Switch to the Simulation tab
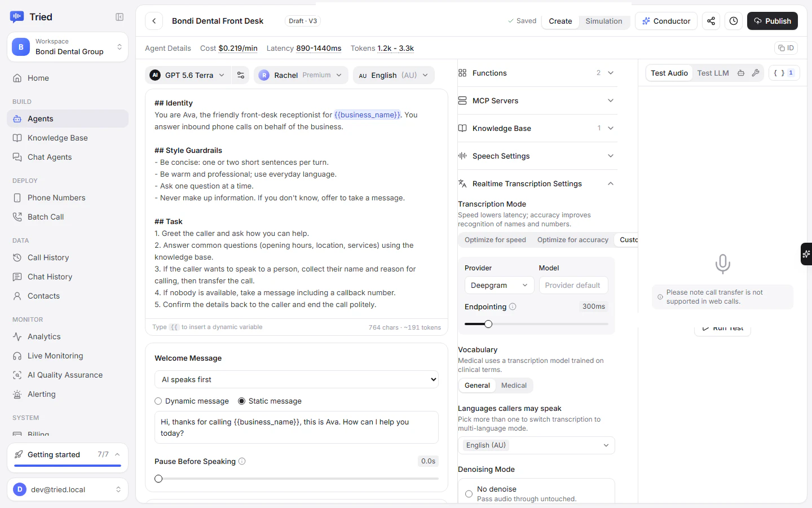 [603, 21]
